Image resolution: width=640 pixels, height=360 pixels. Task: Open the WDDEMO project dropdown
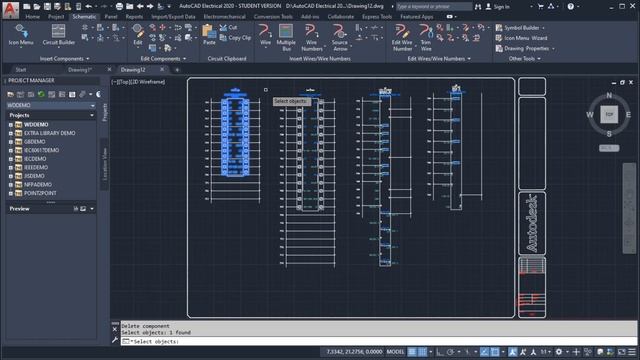point(51,105)
